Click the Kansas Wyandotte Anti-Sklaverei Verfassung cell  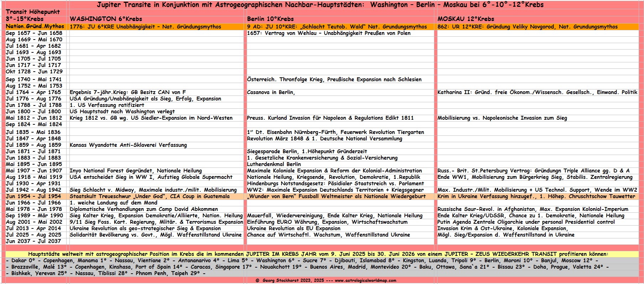[x=128, y=145]
